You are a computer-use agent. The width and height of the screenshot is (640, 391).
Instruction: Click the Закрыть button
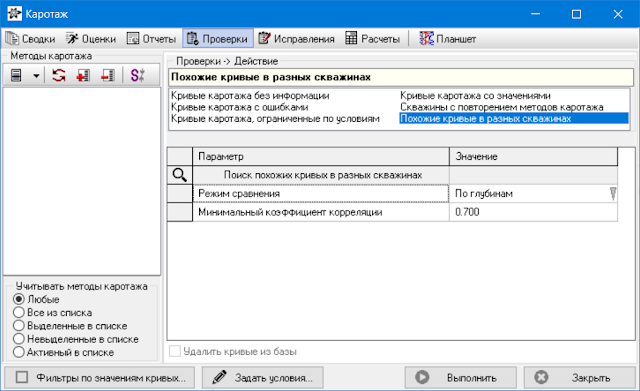[x=580, y=378]
